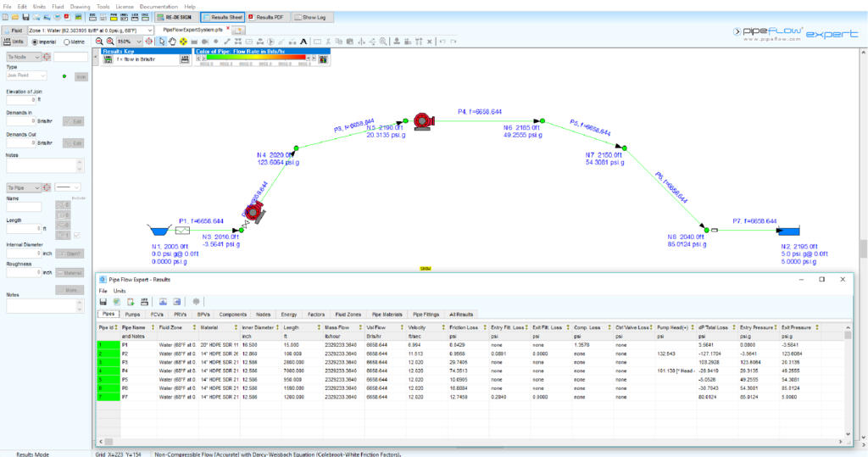Open the Pipe Fittings tab
The width and height of the screenshot is (868, 457).
coord(426,314)
